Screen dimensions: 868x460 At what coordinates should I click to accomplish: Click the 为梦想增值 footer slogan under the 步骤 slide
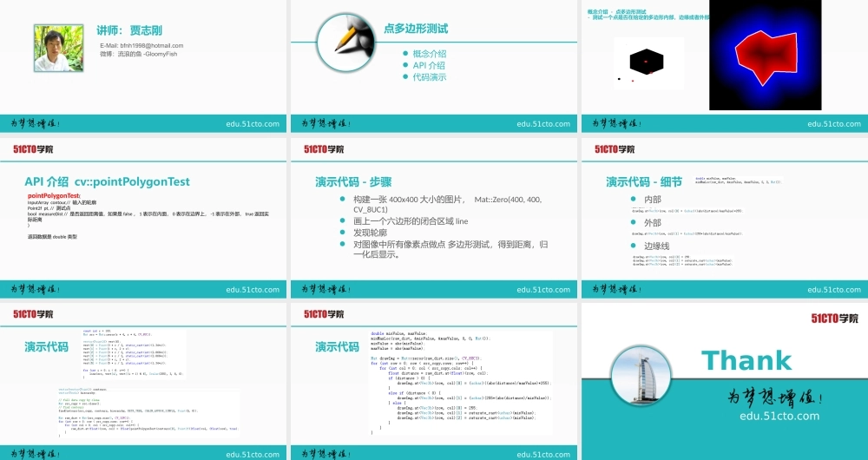(325, 289)
